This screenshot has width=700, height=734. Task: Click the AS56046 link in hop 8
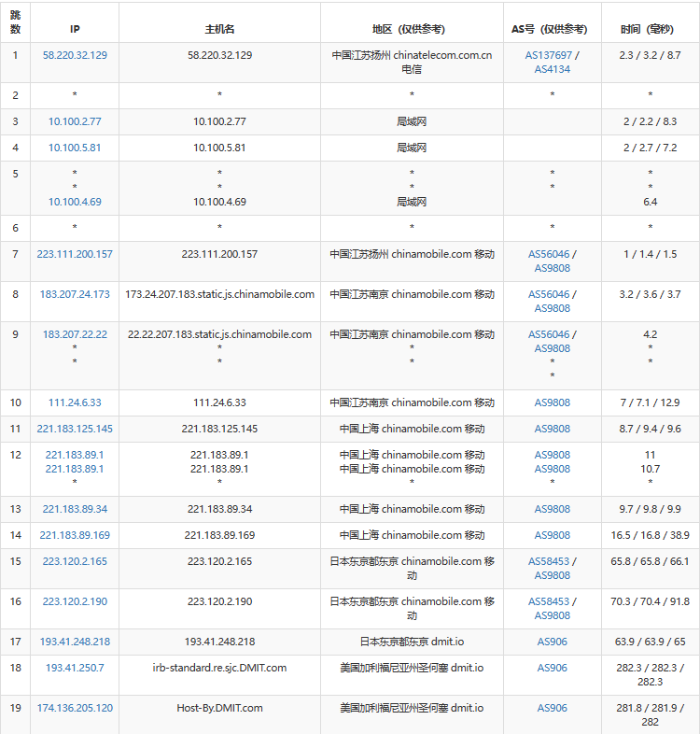tap(549, 294)
